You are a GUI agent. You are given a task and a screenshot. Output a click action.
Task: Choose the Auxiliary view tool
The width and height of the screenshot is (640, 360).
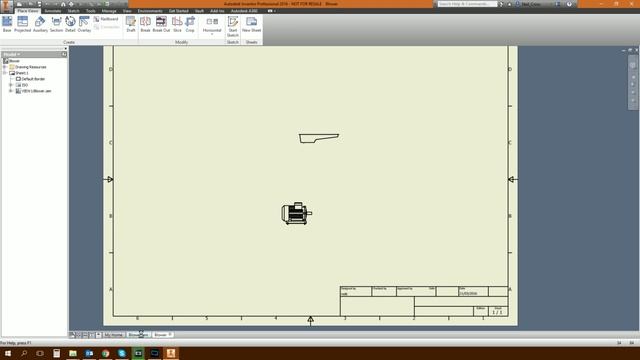point(40,24)
